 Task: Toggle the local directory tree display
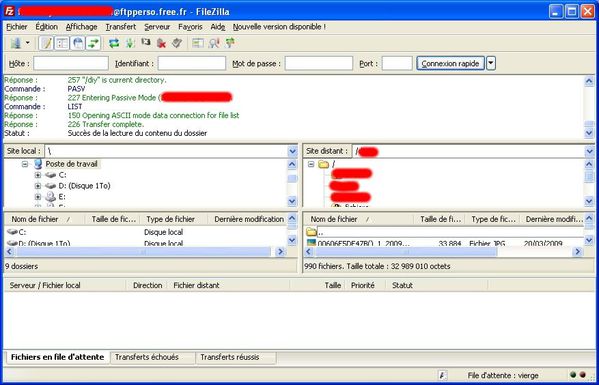point(62,43)
